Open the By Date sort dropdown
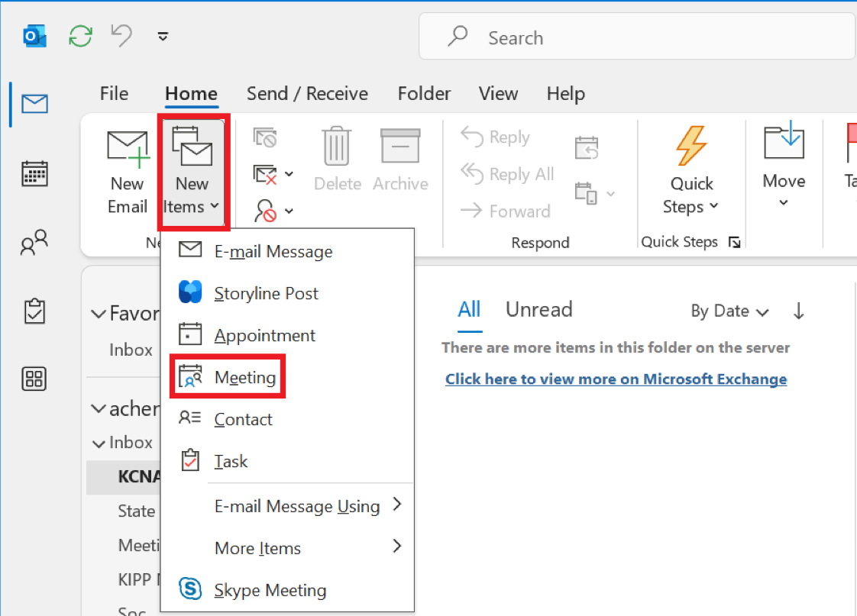 (729, 311)
